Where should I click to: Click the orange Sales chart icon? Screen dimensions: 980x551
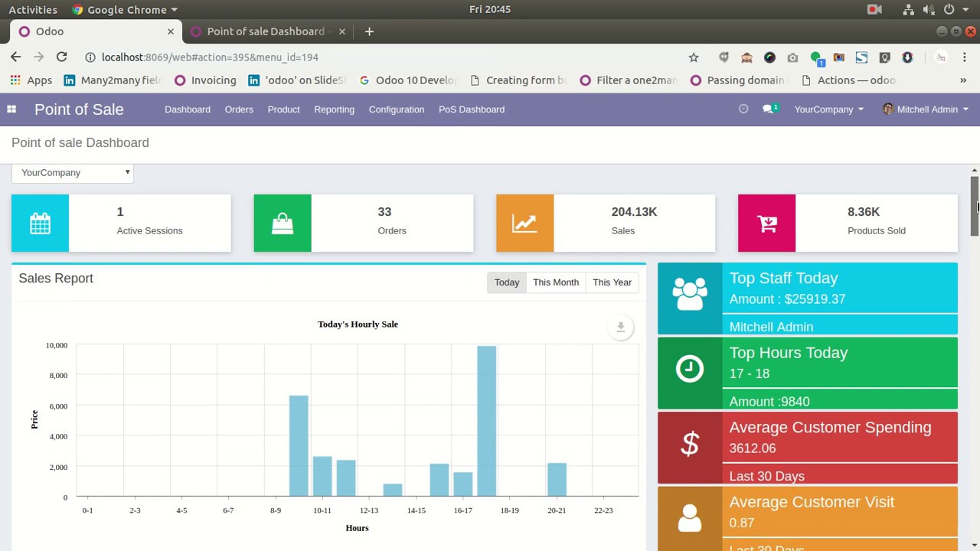(524, 223)
